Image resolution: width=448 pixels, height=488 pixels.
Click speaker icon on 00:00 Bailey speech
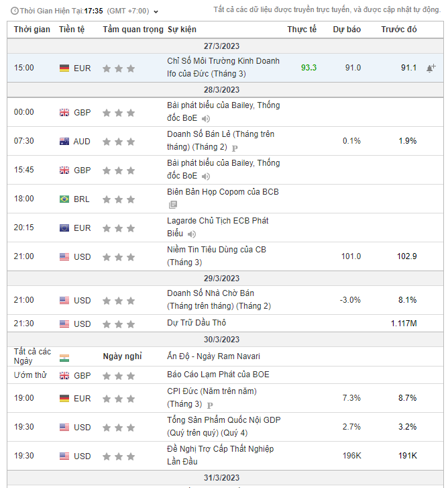(x=206, y=119)
